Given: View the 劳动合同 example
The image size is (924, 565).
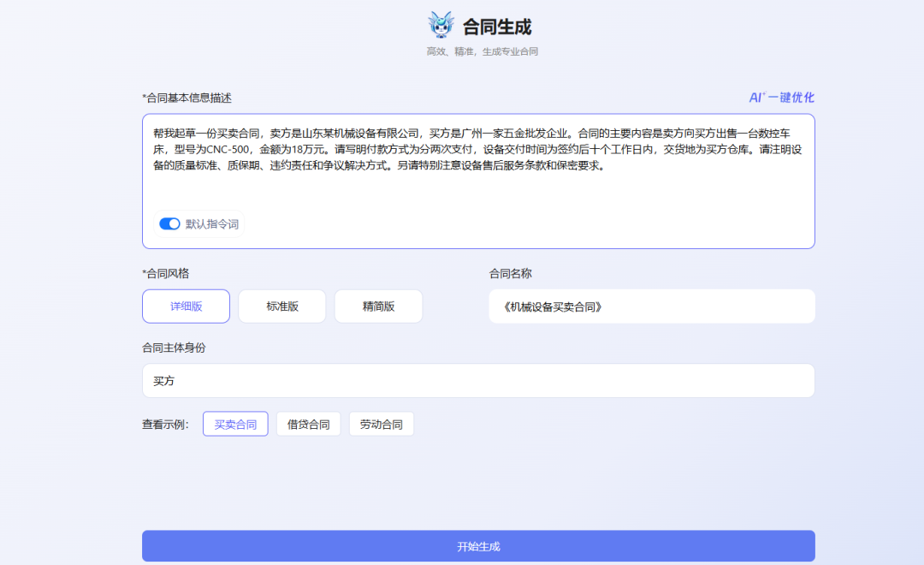Looking at the screenshot, I should point(382,424).
